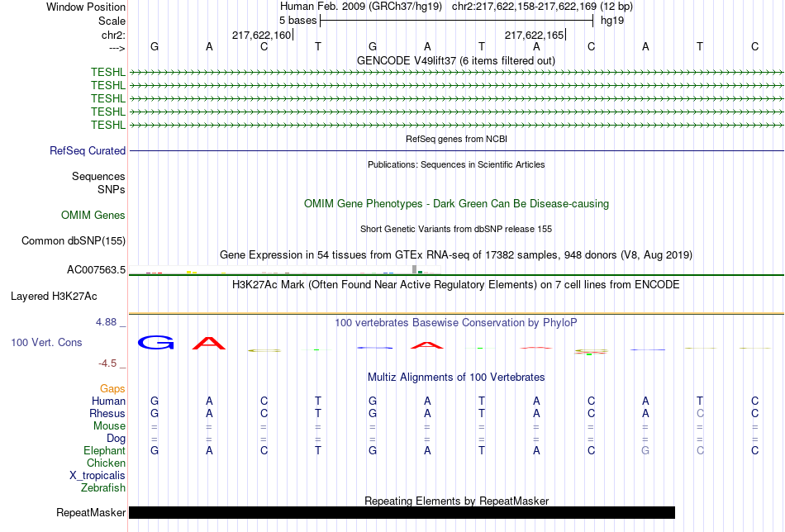Click the Common dbSNP(155) track label
Screen dimensions: 785x532
[74, 240]
